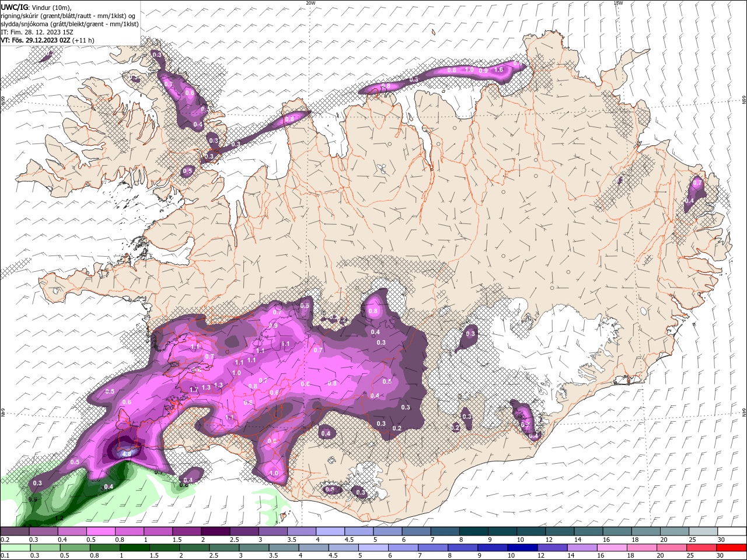The width and height of the screenshot is (747, 560).
Task: Pick the dark teal snow swatch between 8 and 9
Action: (474, 531)
